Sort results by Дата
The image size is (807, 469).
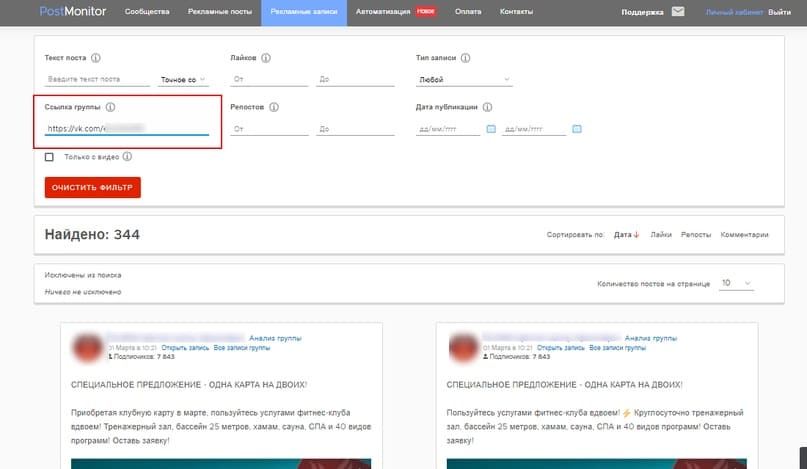pos(626,234)
